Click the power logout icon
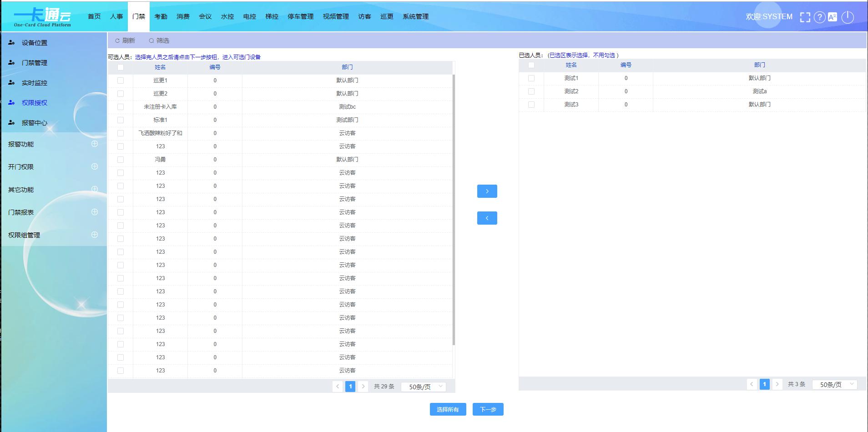This screenshot has height=432, width=868. [x=848, y=17]
